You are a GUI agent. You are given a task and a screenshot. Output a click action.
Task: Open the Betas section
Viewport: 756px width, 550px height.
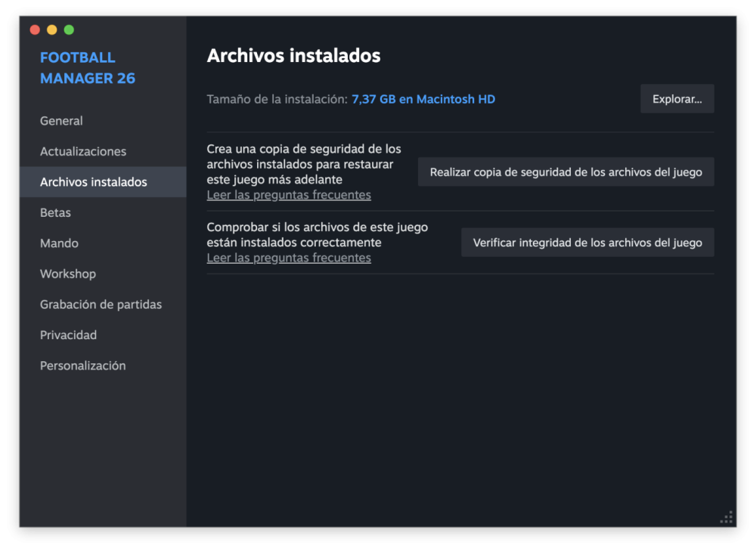click(55, 212)
